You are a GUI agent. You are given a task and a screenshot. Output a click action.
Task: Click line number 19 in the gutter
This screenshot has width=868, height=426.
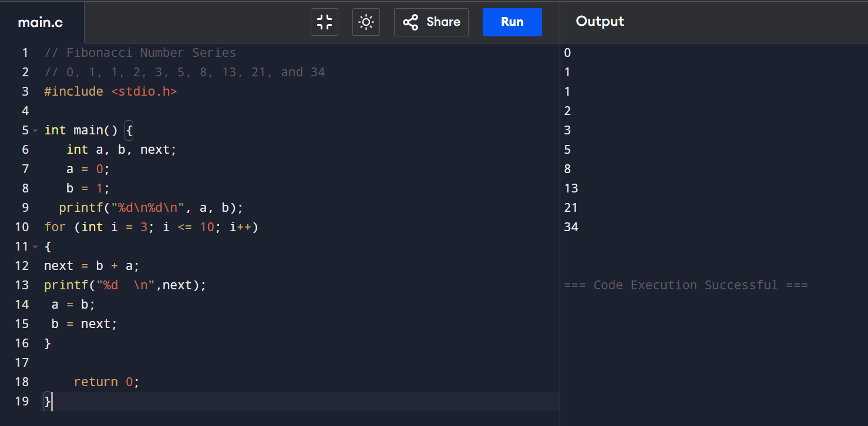(x=22, y=401)
